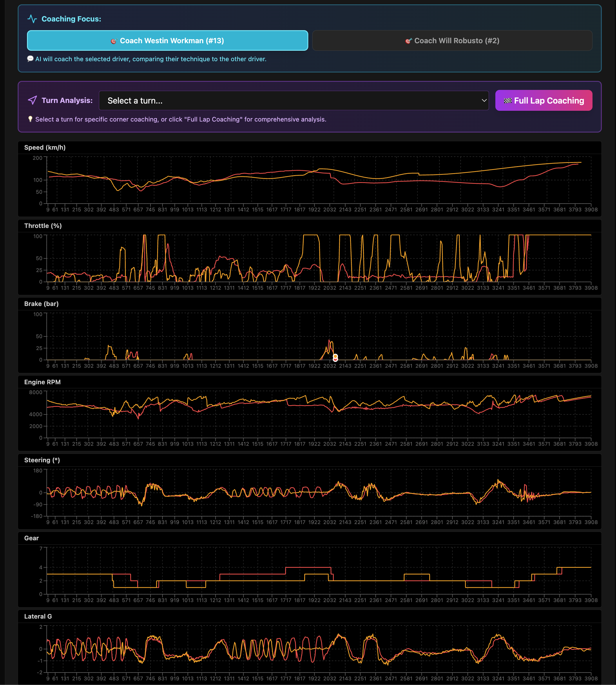Click the Engine RPM chart header
616x685 pixels.
point(42,382)
